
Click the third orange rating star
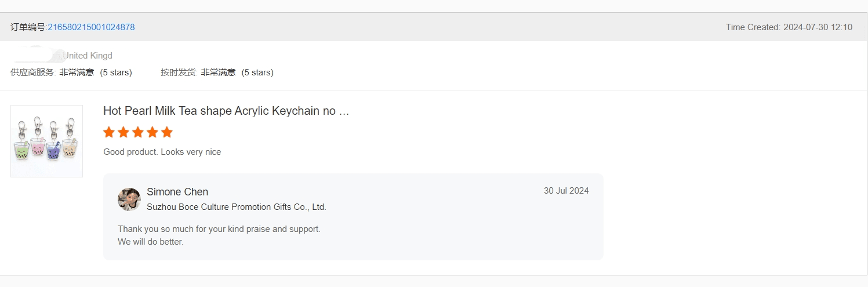138,132
